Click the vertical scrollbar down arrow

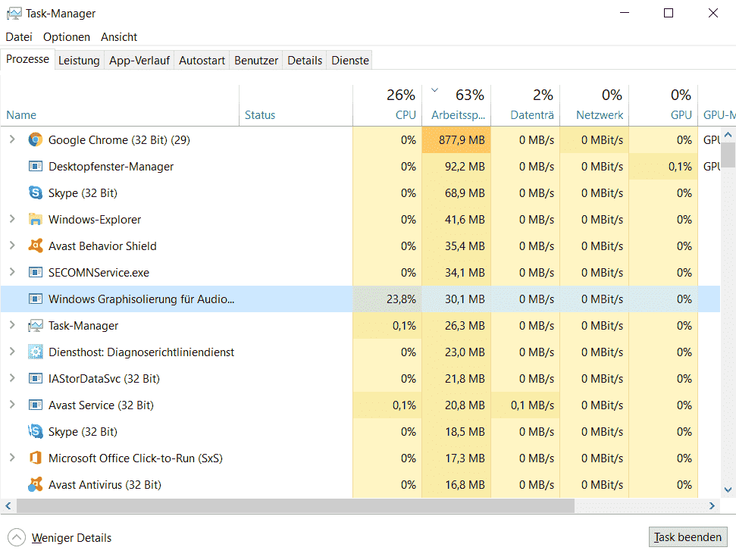(x=728, y=490)
